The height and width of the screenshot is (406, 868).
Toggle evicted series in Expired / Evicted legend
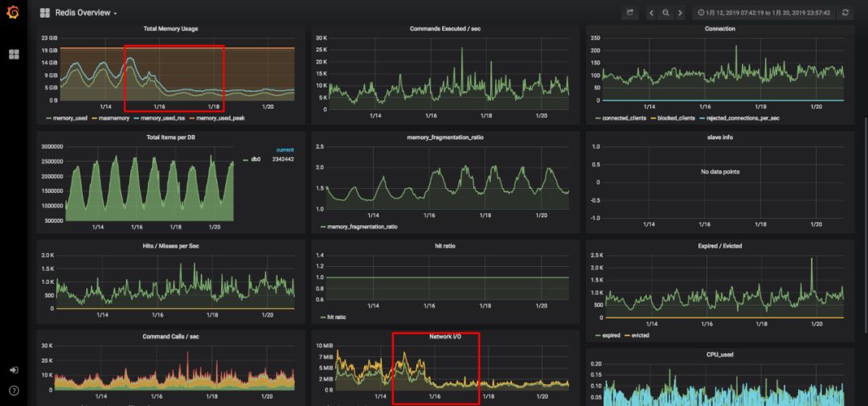(x=637, y=335)
